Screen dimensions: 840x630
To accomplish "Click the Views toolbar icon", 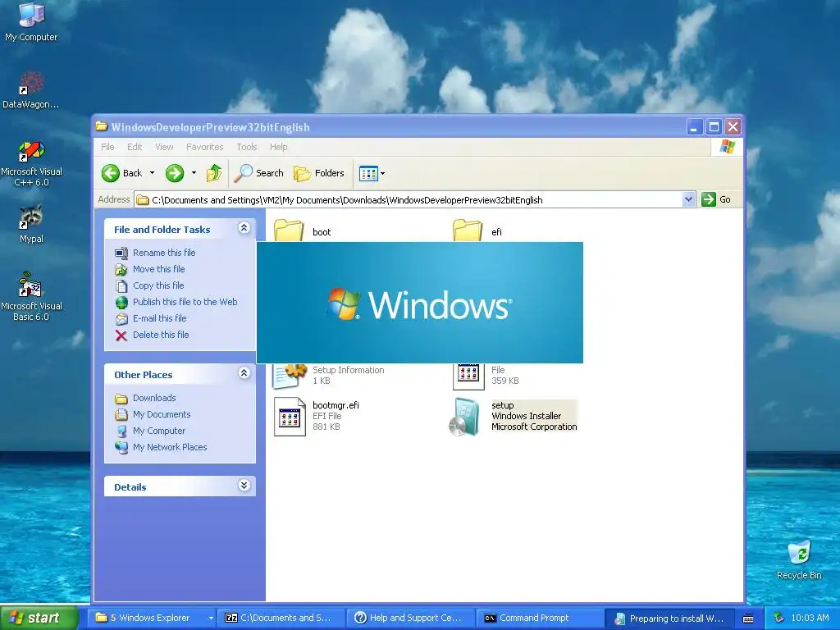I will [x=368, y=173].
